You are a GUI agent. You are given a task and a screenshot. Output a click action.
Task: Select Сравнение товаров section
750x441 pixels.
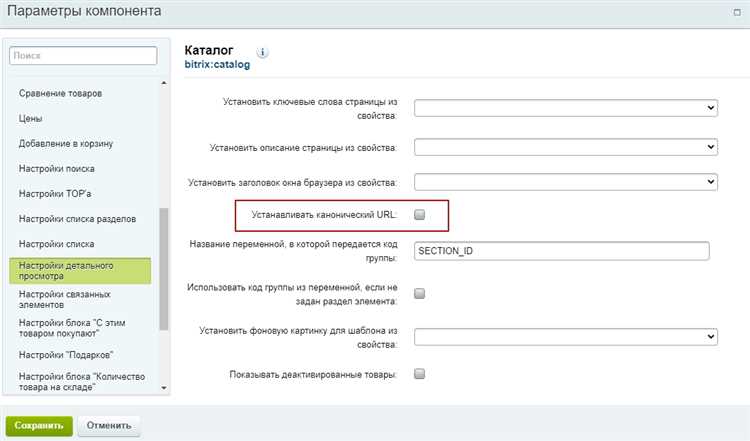(60, 93)
